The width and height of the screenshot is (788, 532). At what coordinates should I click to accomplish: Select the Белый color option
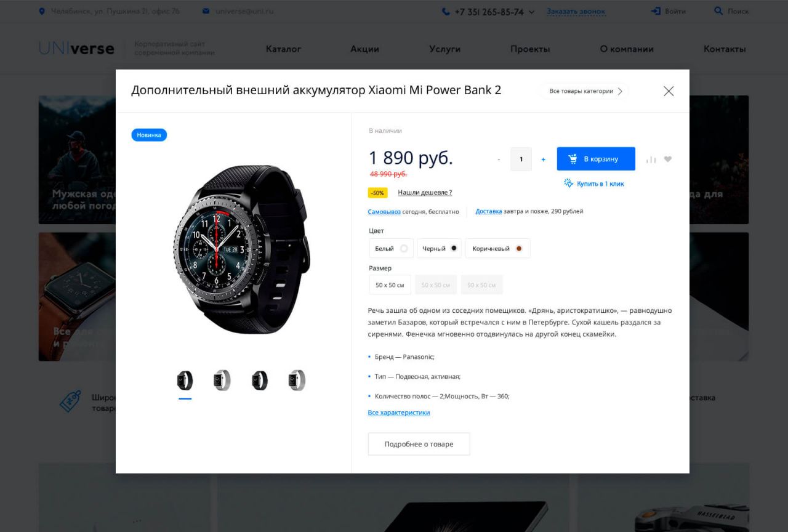pyautogui.click(x=391, y=248)
